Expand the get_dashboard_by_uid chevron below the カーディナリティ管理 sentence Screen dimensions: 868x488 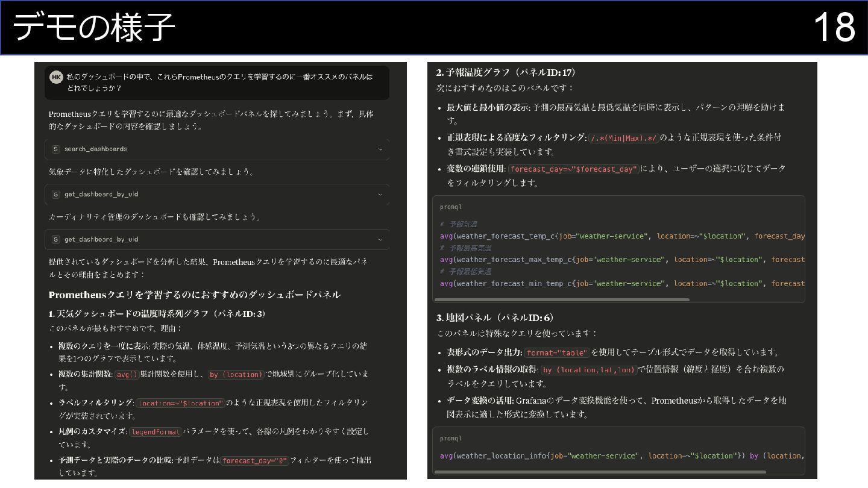click(x=380, y=239)
